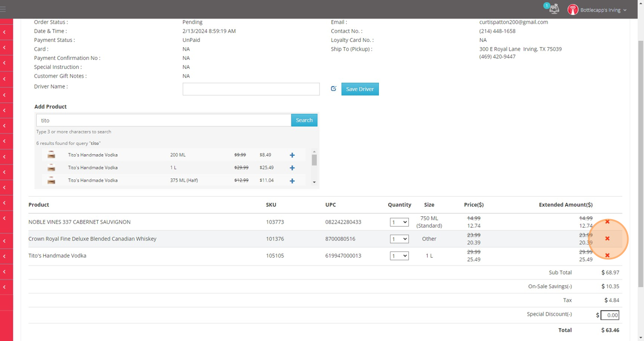Click product name NOBLE VINES 337 CABERNET SAUVIGNON
Screen dimensions: 644x341
79,222
